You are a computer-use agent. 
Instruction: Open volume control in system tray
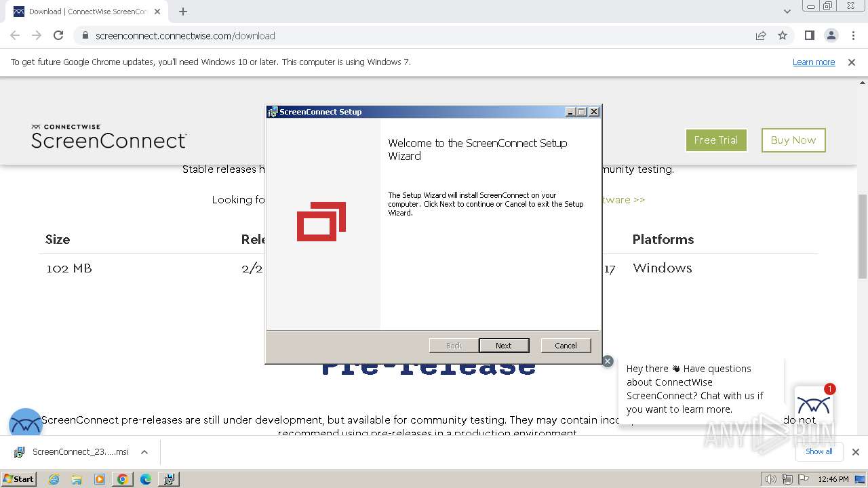point(770,479)
